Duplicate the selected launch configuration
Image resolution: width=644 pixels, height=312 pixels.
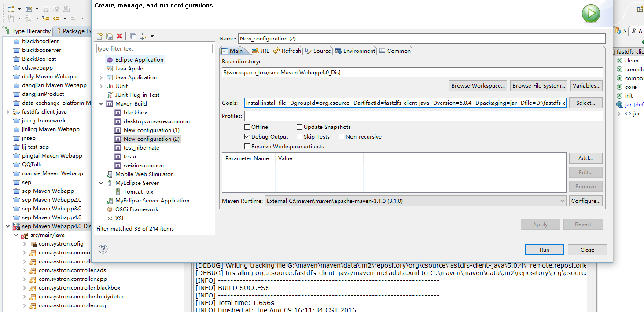pyautogui.click(x=110, y=36)
